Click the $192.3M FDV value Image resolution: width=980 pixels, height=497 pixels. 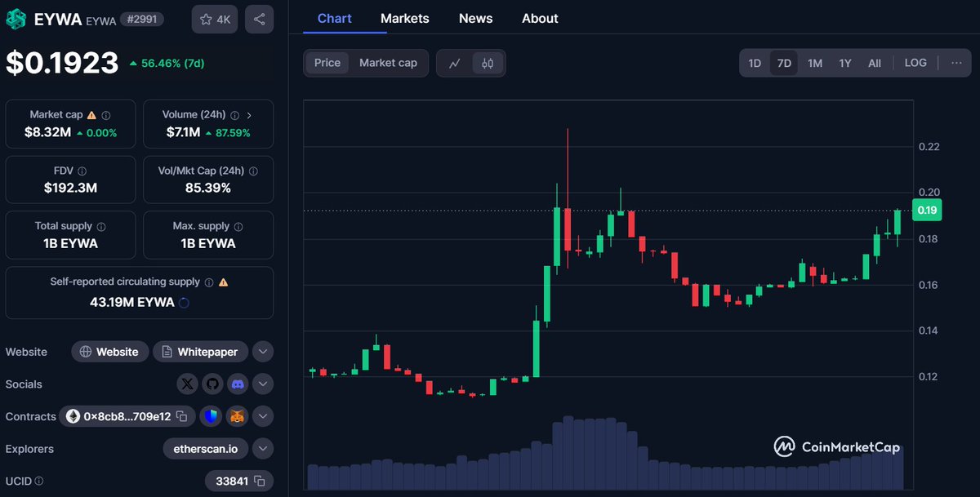70,188
